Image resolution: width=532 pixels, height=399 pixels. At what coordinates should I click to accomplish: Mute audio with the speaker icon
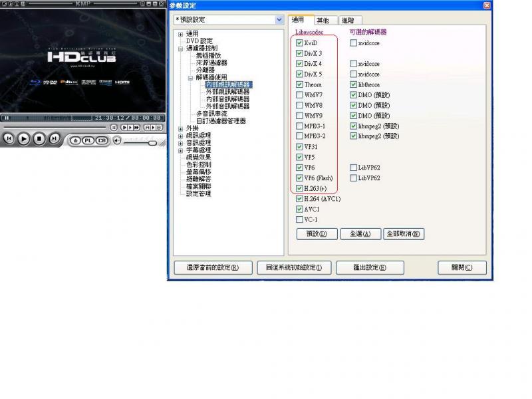point(117,140)
